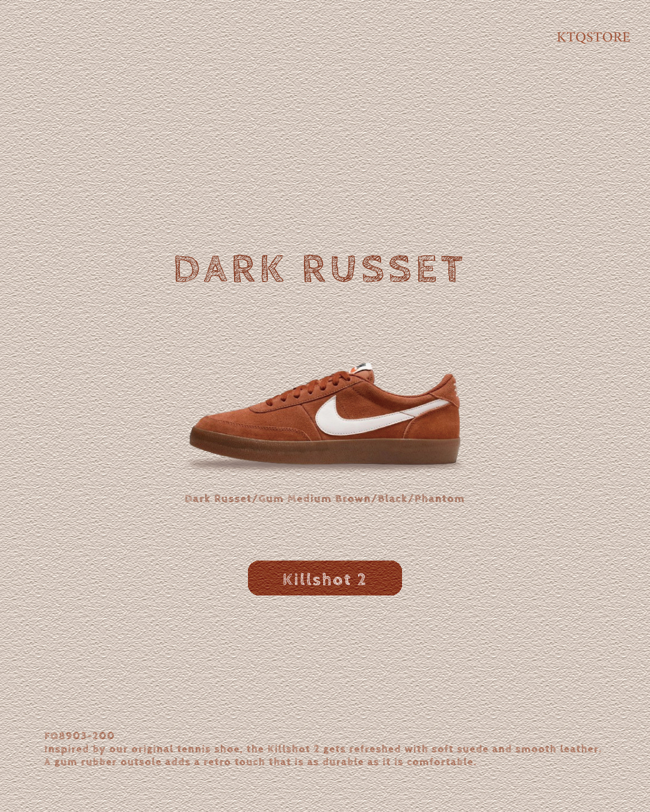Click the KTQSTORE brand mark
Viewport: 650px width, 812px height.
[x=593, y=37]
